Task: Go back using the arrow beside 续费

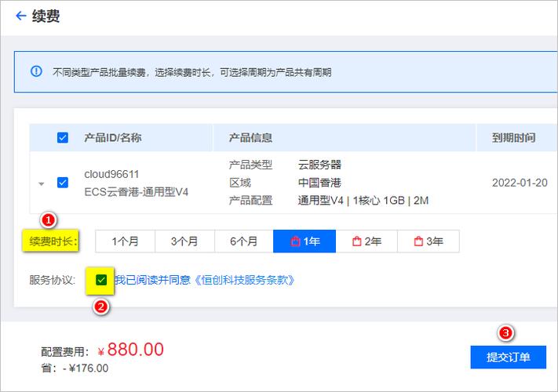Action: tap(21, 16)
